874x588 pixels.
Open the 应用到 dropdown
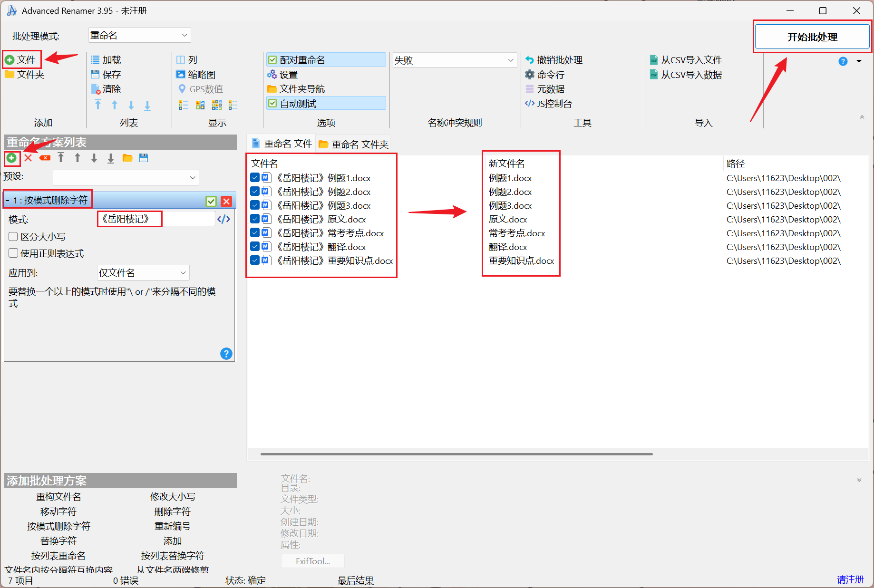point(143,273)
